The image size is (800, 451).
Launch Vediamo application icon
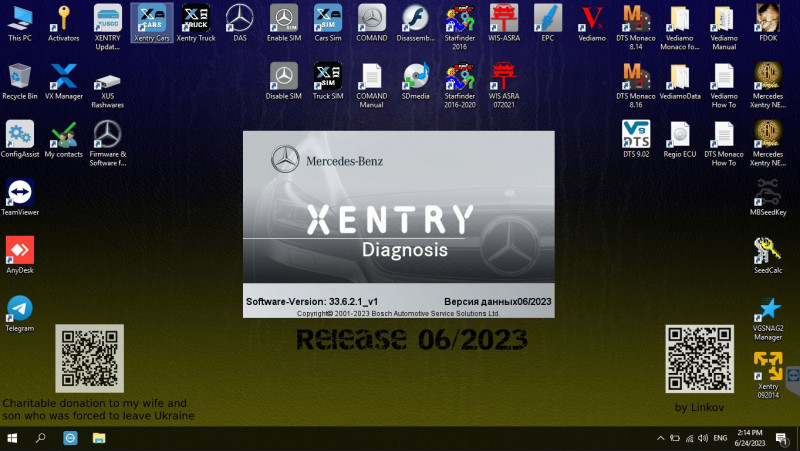pos(592,23)
